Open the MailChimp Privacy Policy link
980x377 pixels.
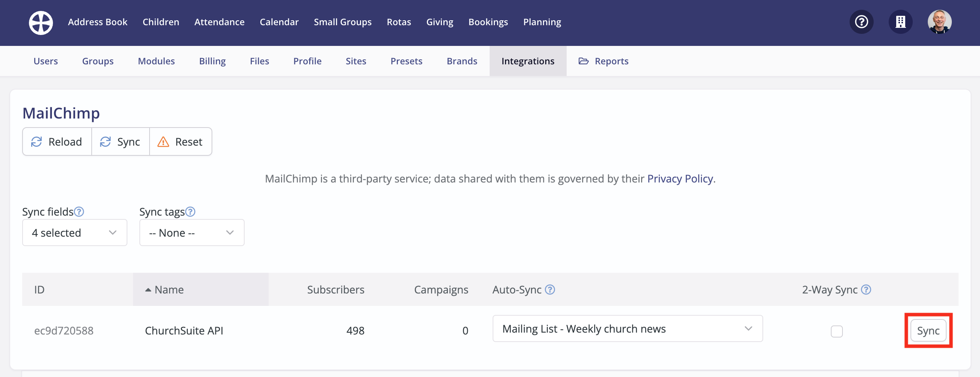(x=680, y=179)
